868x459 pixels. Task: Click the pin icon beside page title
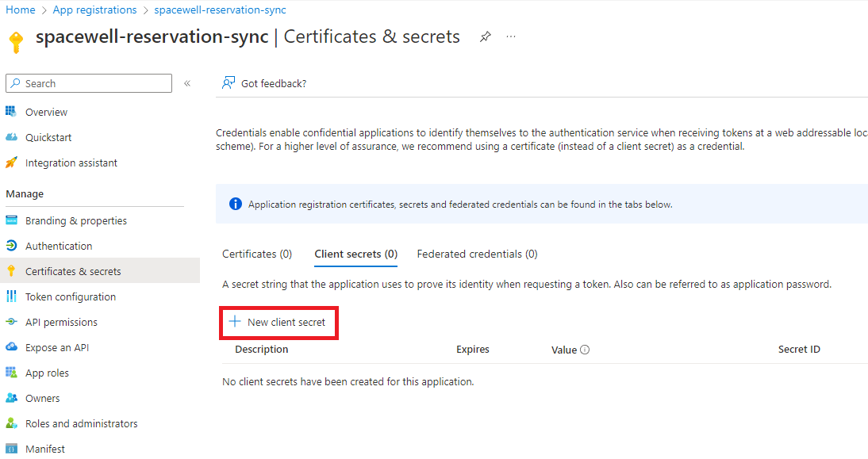tap(486, 36)
